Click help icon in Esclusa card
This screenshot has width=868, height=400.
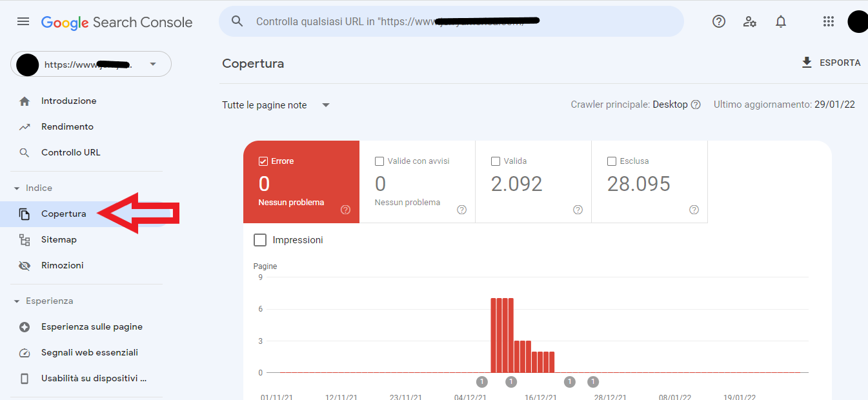pos(694,210)
